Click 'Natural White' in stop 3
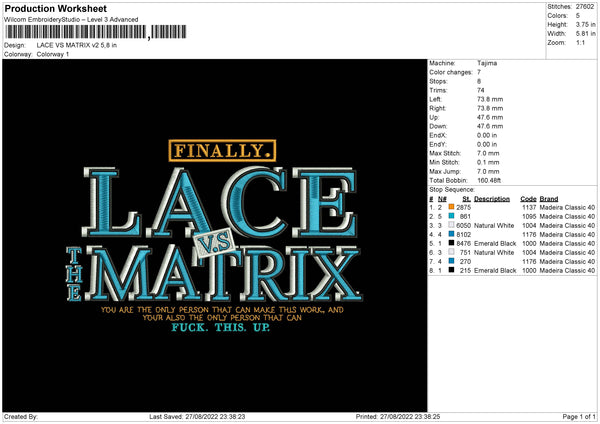600x424 pixels. (x=494, y=226)
